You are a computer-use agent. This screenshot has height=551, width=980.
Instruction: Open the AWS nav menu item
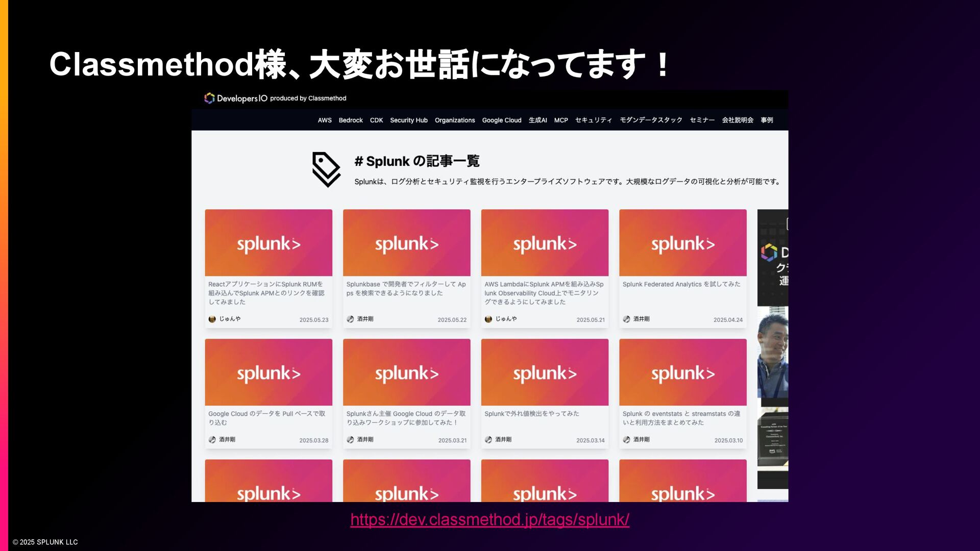tap(325, 120)
